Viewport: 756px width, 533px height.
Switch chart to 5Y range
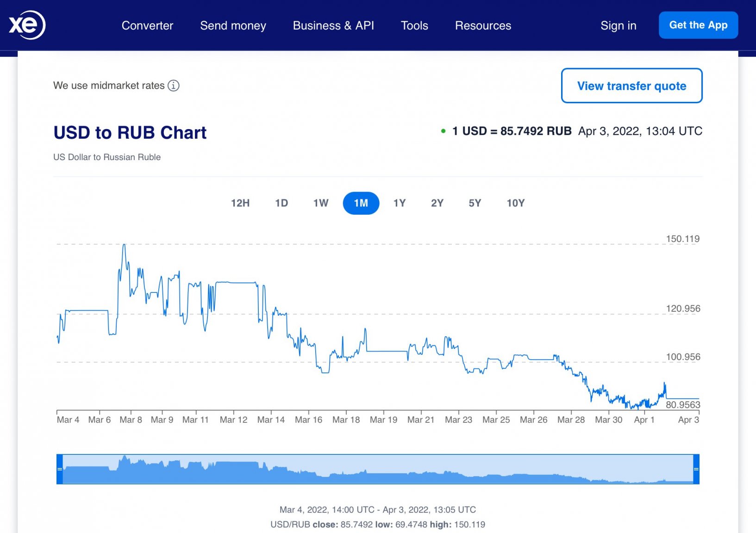pos(475,203)
